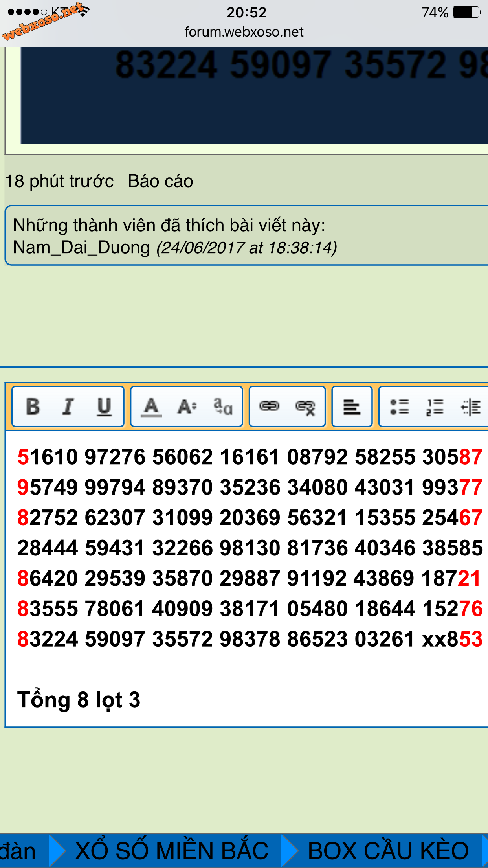Insert a numbered list
Image resolution: width=488 pixels, height=868 pixels.
pyautogui.click(x=435, y=406)
